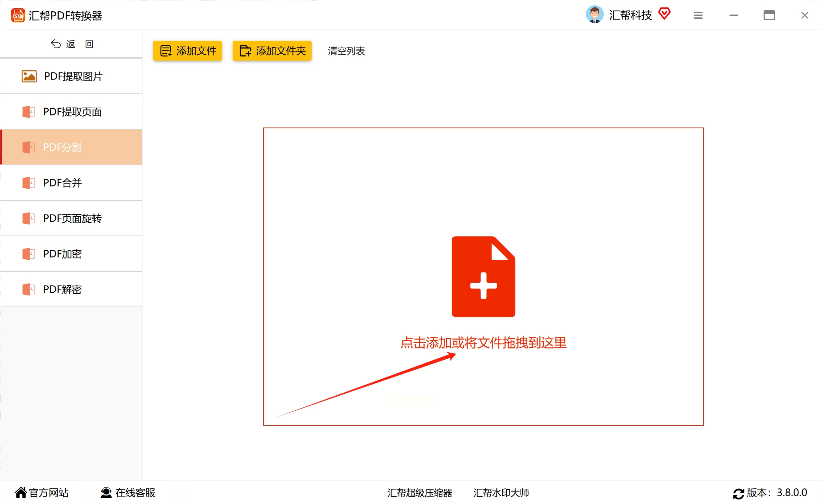Open the 汇帮超级压缩器 link
Screen dimensions: 824x504
tap(420, 493)
